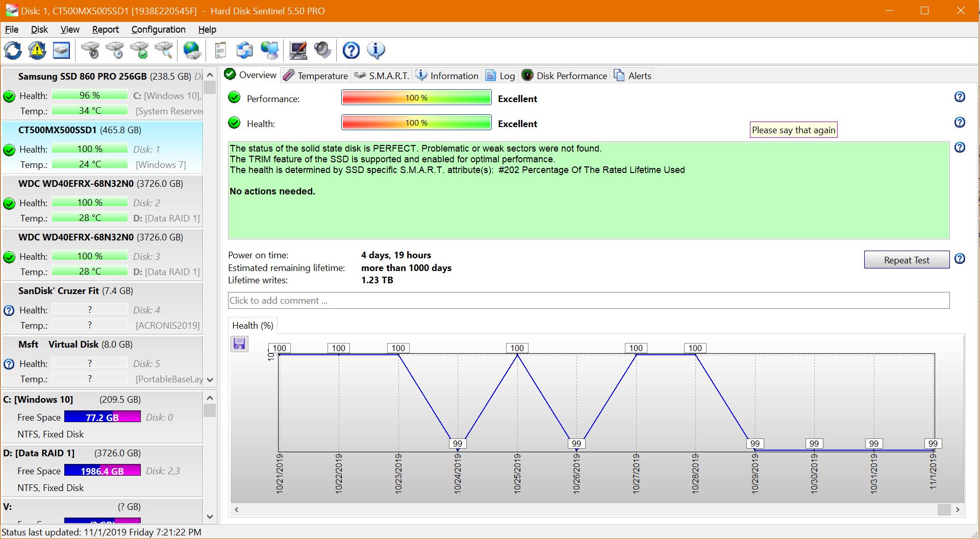Click disk list scroll down arrow

210,380
